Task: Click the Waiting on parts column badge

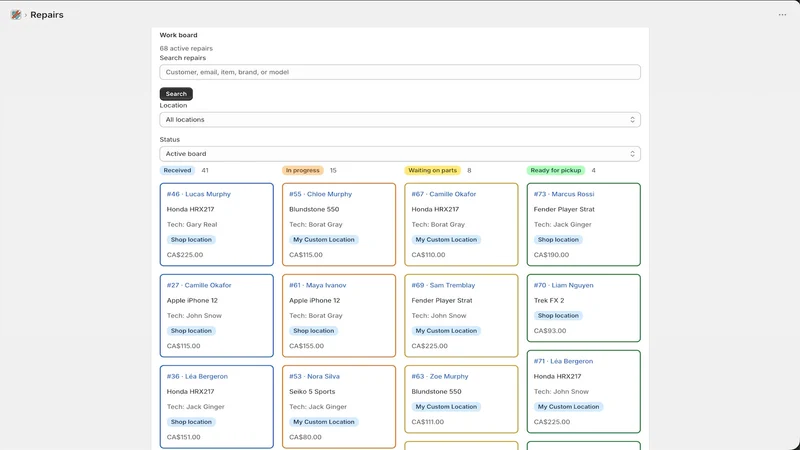Action: (433, 170)
